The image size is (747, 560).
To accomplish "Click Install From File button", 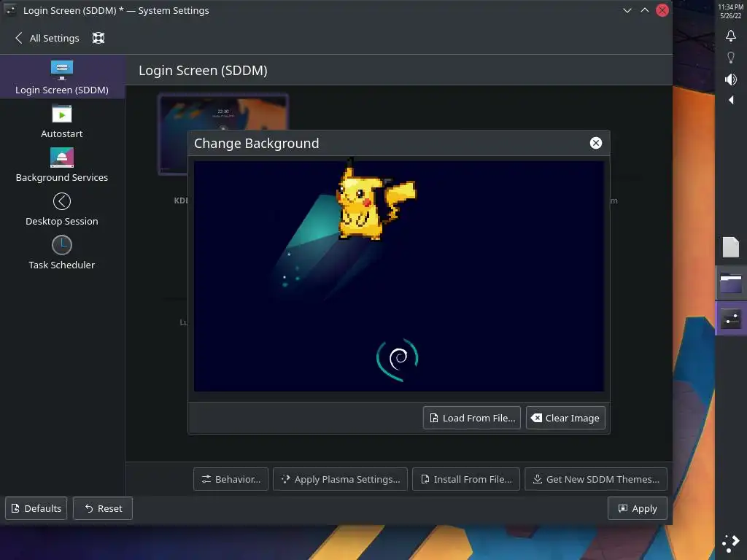I will pyautogui.click(x=466, y=479).
